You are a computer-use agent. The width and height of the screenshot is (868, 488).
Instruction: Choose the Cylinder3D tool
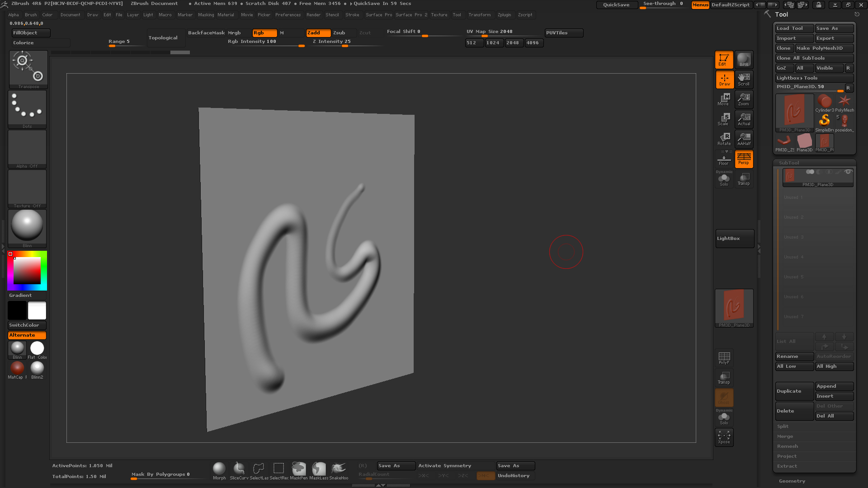click(824, 103)
